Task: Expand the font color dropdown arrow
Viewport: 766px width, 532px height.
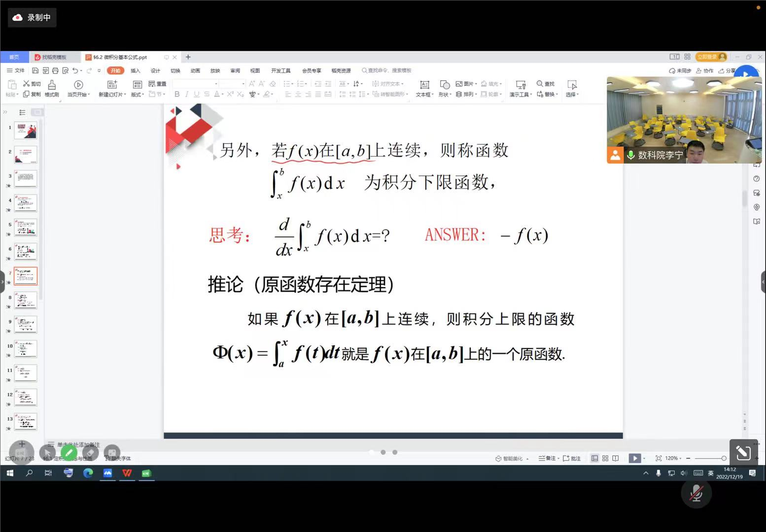Action: [222, 94]
